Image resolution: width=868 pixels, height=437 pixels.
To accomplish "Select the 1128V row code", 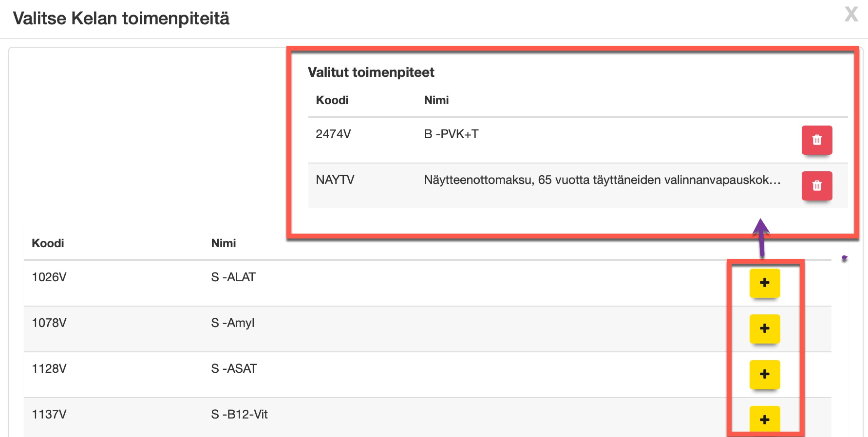I will (x=49, y=369).
